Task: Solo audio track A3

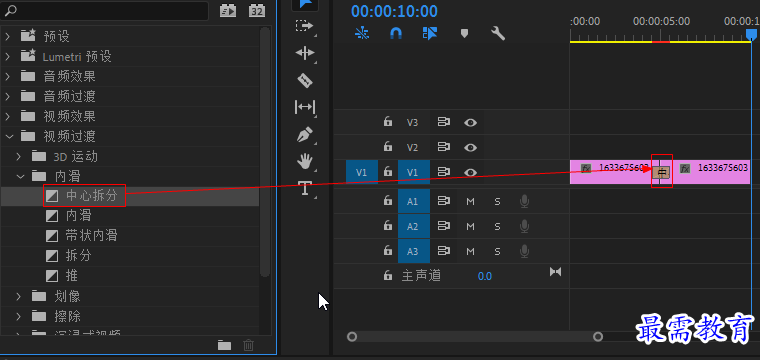Action: pos(497,251)
